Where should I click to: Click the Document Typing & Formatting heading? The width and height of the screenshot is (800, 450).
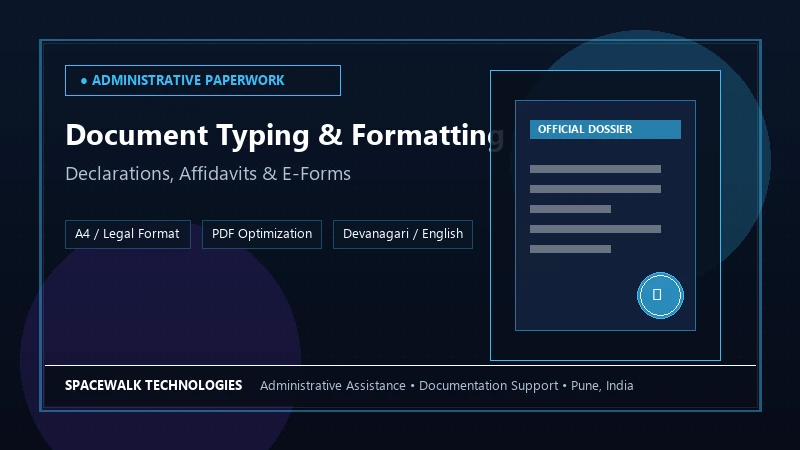[285, 135]
